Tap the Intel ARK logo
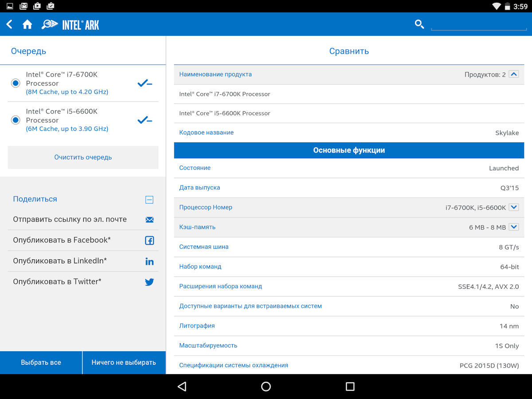Viewport: 532px width, 399px height. [70, 25]
